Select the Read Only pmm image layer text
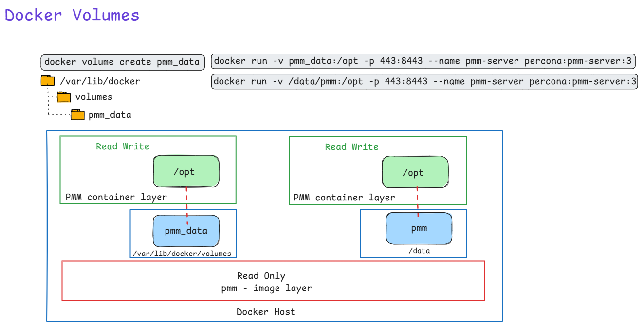This screenshot has width=644, height=326. click(266, 282)
